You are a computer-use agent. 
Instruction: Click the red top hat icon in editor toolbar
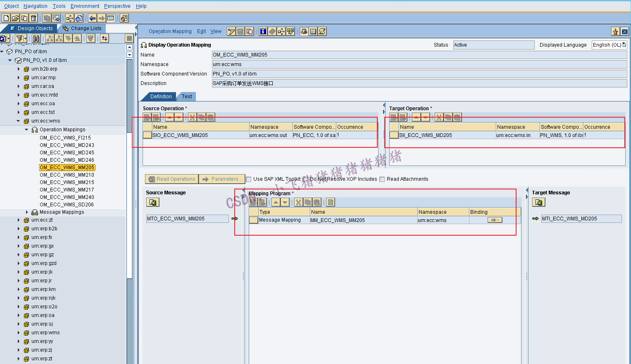click(x=304, y=31)
